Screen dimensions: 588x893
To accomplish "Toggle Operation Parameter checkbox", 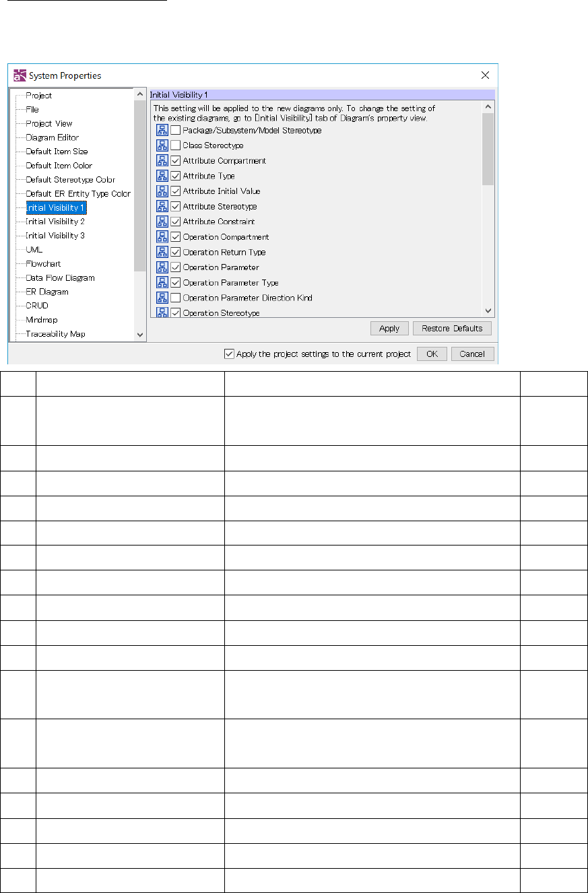I will click(175, 267).
